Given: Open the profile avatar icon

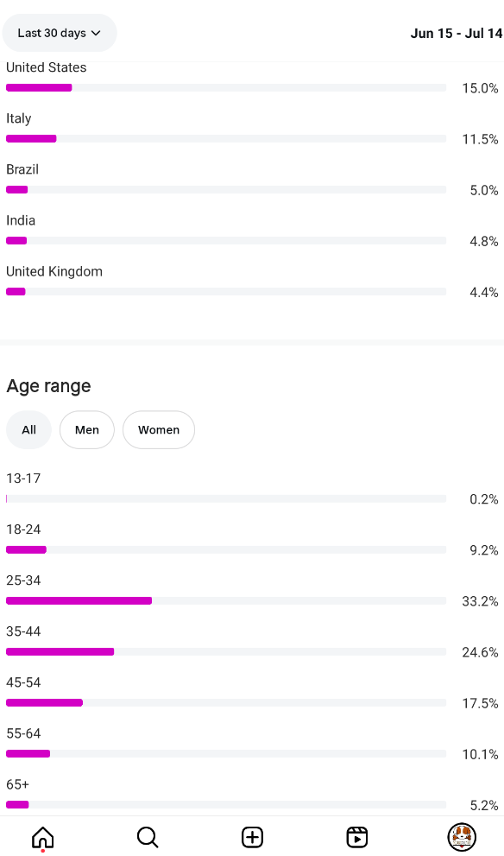Looking at the screenshot, I should (x=462, y=837).
